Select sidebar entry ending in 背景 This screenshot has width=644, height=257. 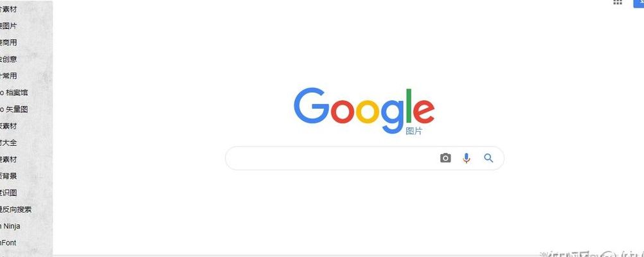(x=8, y=176)
